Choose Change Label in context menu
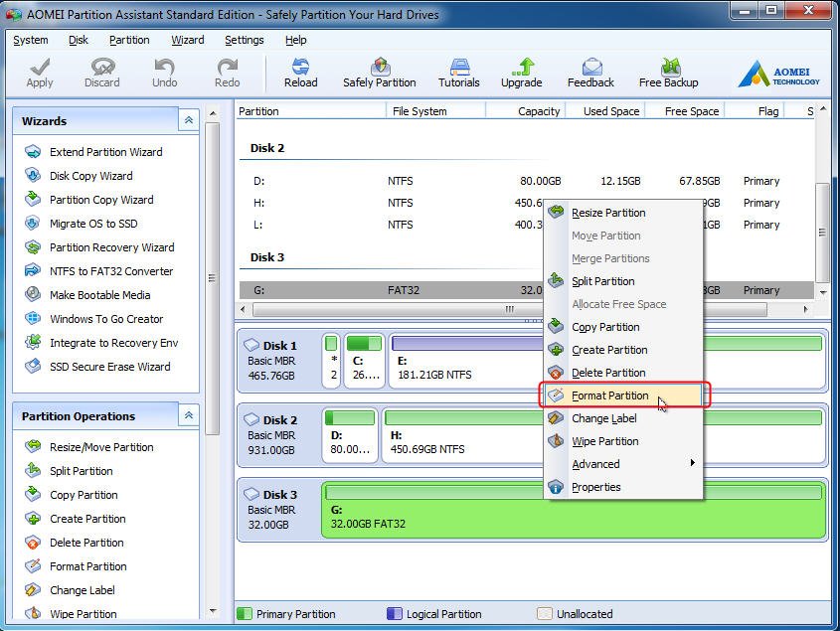The width and height of the screenshot is (840, 631). pyautogui.click(x=623, y=418)
